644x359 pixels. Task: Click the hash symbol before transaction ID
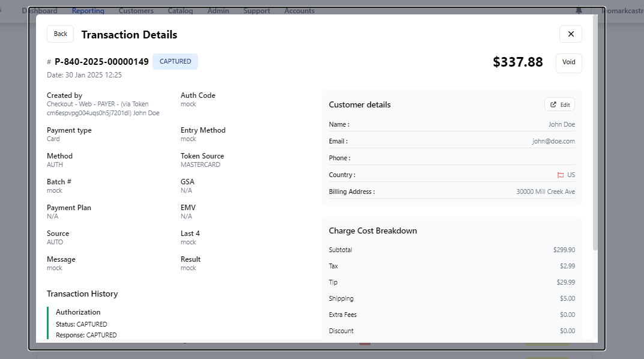click(x=49, y=62)
